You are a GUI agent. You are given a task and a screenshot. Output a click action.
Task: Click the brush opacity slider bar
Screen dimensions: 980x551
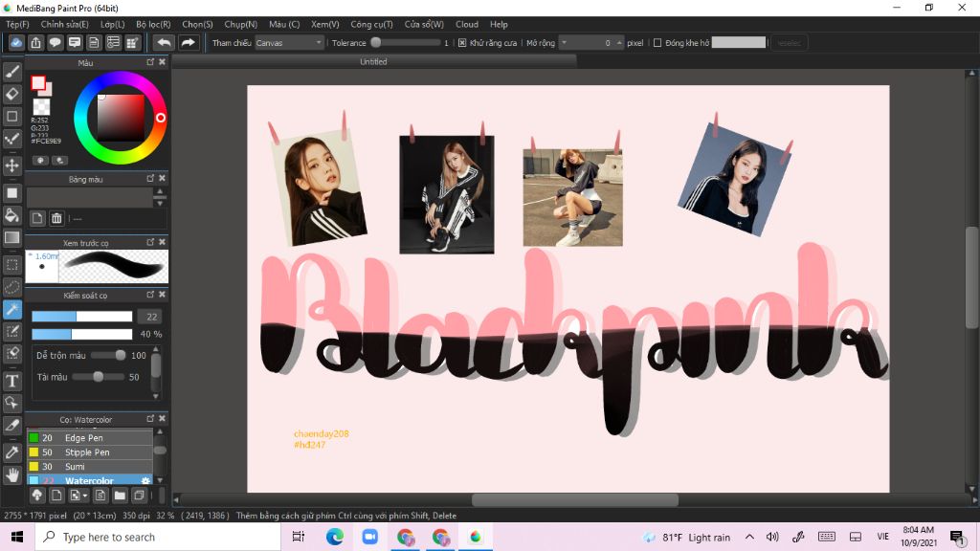click(x=82, y=334)
